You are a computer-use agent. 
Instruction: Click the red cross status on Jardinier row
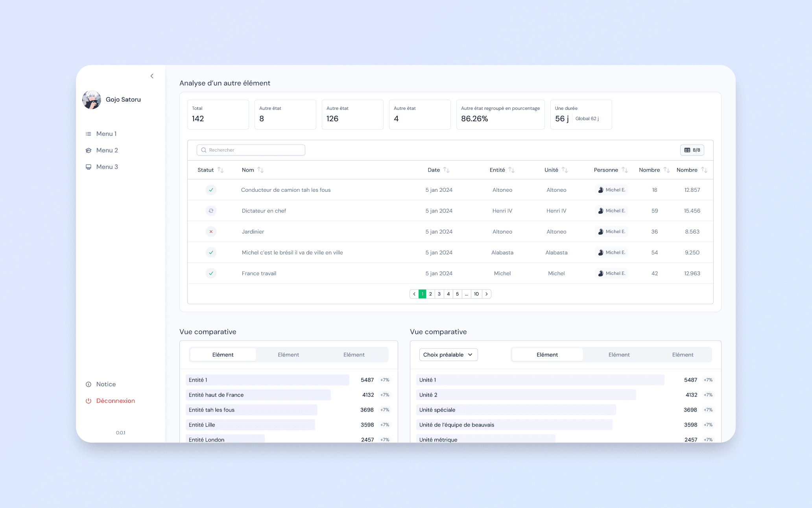tap(211, 232)
